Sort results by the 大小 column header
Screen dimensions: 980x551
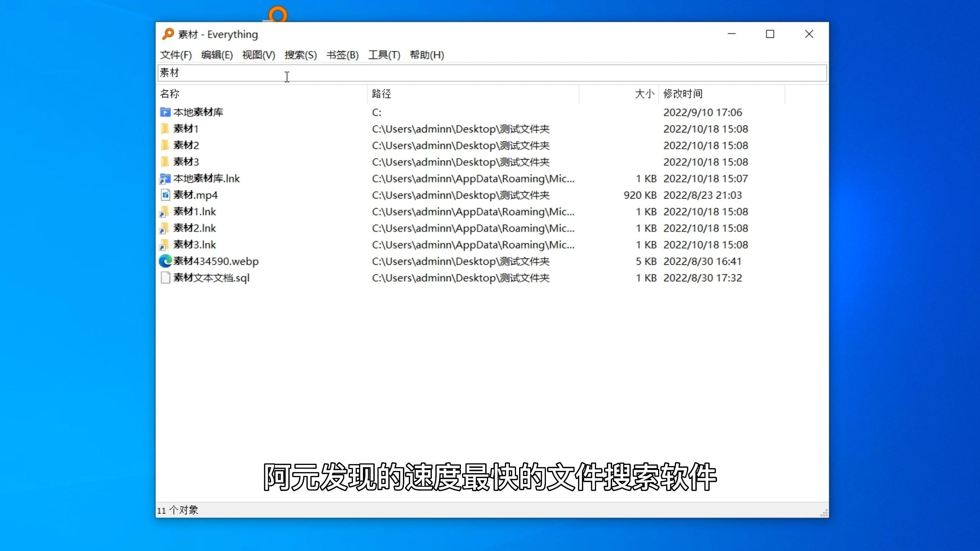tap(619, 94)
